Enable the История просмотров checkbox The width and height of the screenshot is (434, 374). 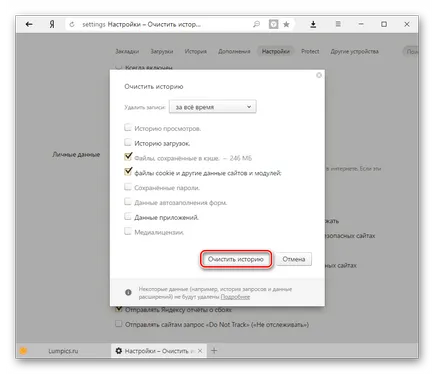(128, 127)
